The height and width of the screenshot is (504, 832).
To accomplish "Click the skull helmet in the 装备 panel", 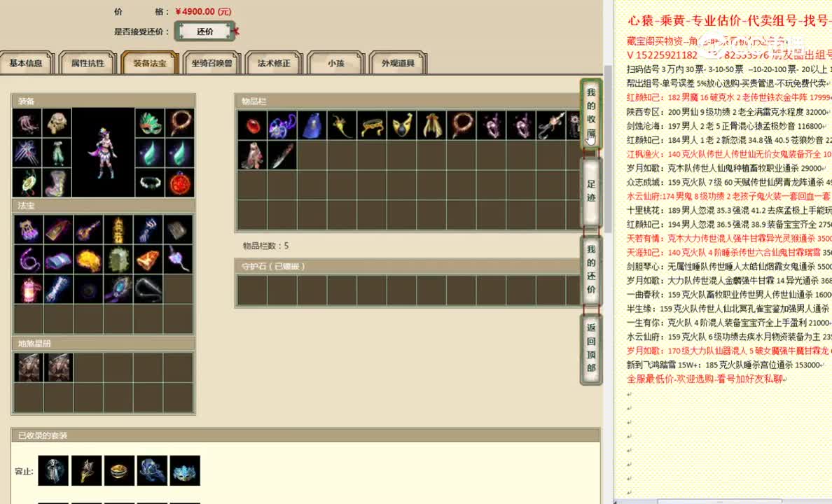I will point(57,123).
